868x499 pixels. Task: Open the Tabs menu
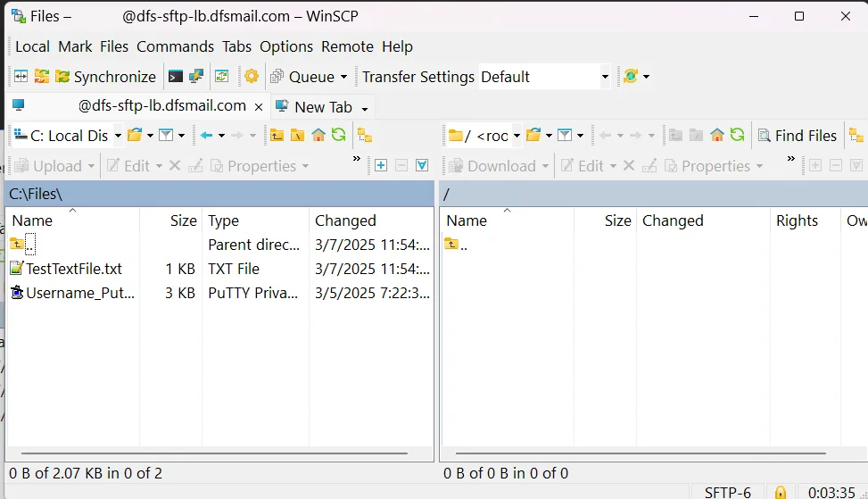click(x=237, y=46)
